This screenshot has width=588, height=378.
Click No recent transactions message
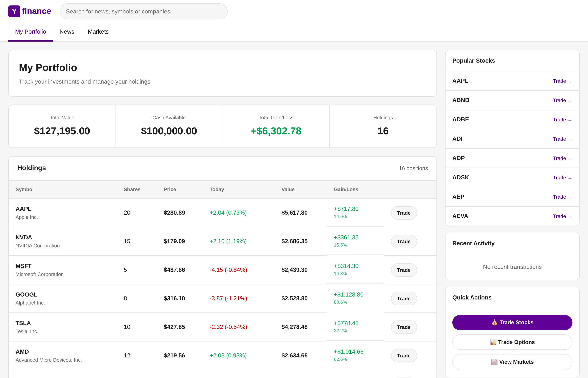pyautogui.click(x=512, y=267)
